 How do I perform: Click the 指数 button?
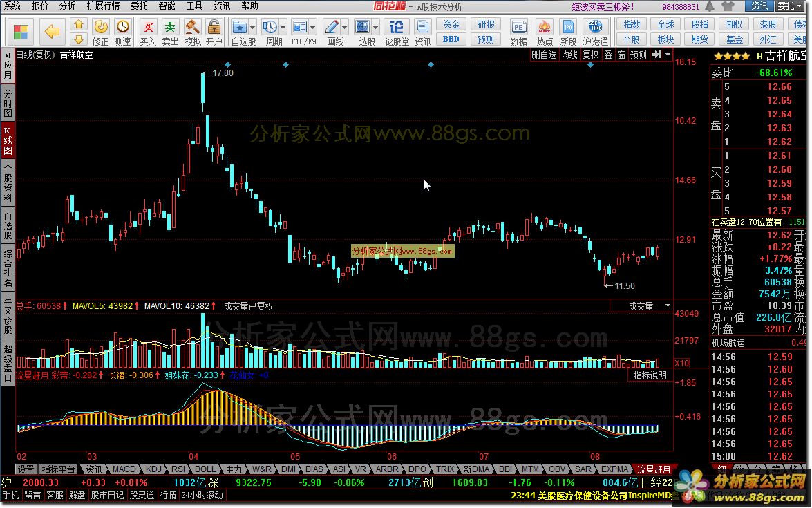tap(631, 24)
